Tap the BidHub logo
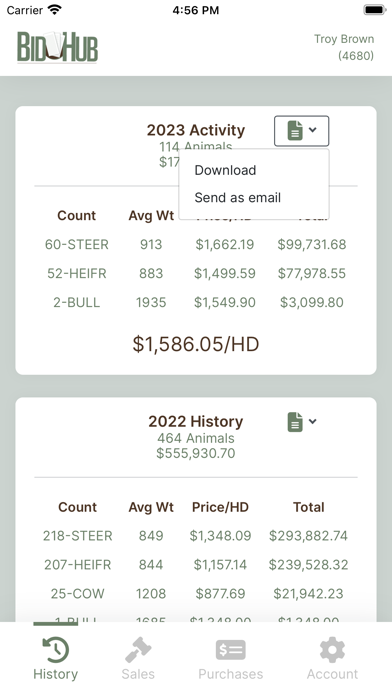 click(x=58, y=47)
